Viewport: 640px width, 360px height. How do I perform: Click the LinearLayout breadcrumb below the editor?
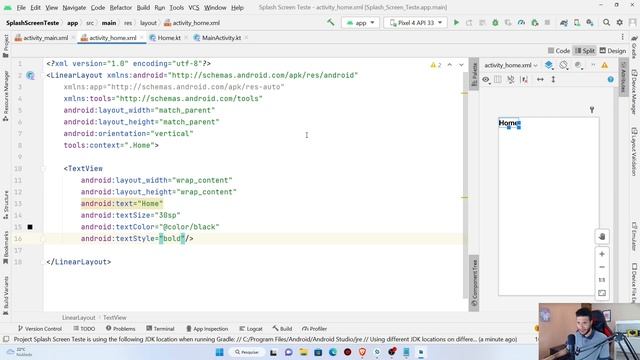click(x=78, y=318)
